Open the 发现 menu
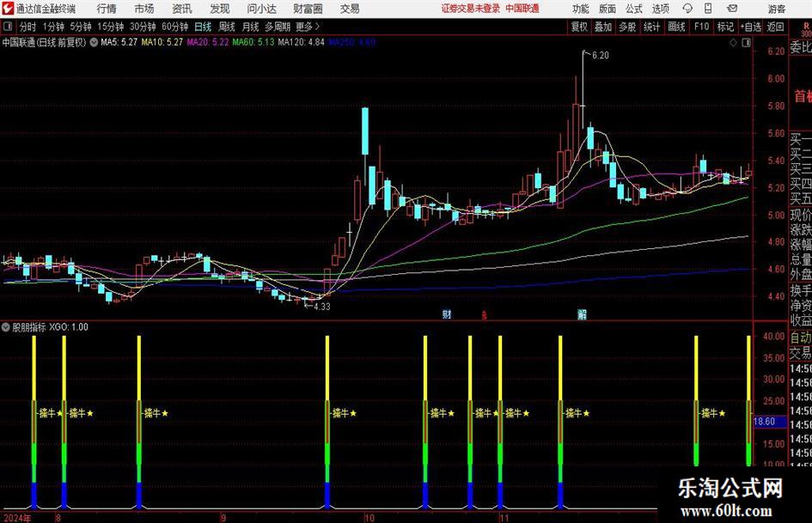The image size is (812, 523). [220, 9]
